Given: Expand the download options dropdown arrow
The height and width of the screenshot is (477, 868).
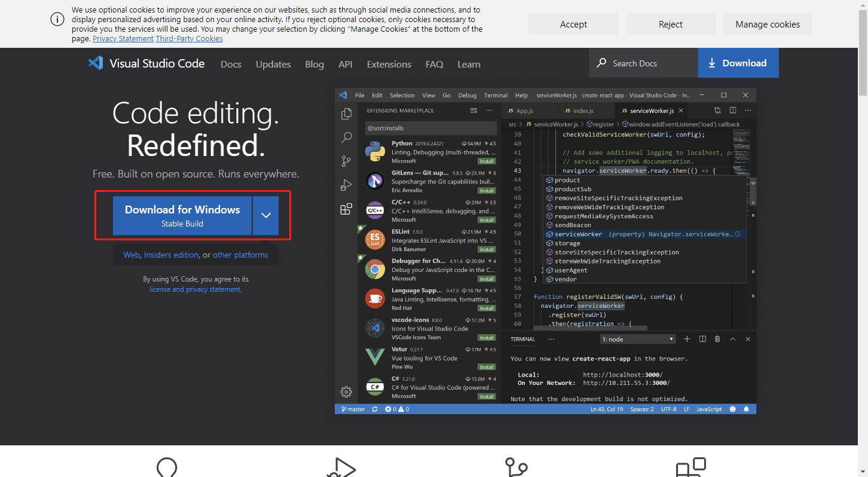Looking at the screenshot, I should [x=266, y=215].
